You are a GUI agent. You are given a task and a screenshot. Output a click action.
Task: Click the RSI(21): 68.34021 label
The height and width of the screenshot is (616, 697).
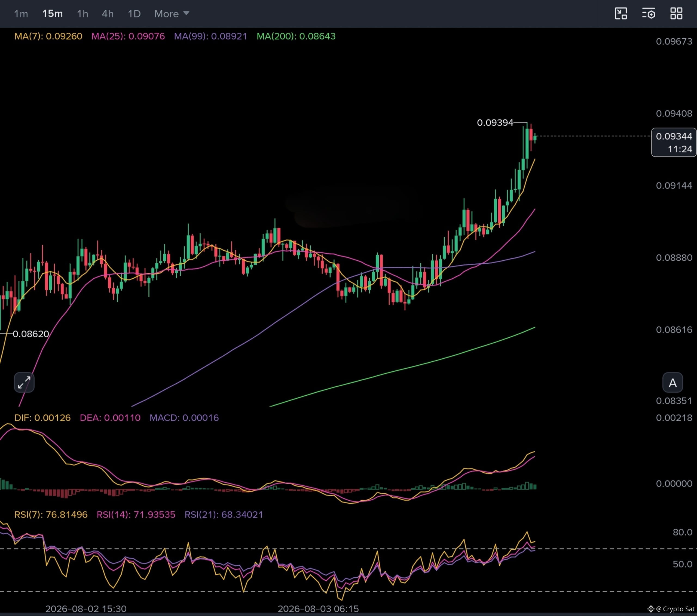[224, 515]
